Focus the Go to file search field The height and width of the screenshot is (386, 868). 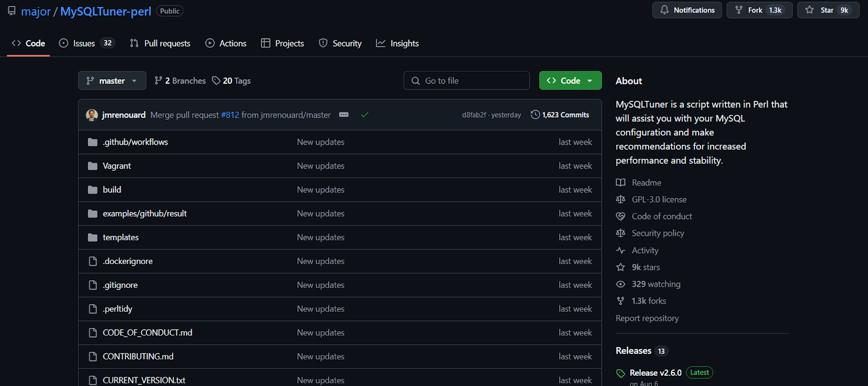(467, 80)
